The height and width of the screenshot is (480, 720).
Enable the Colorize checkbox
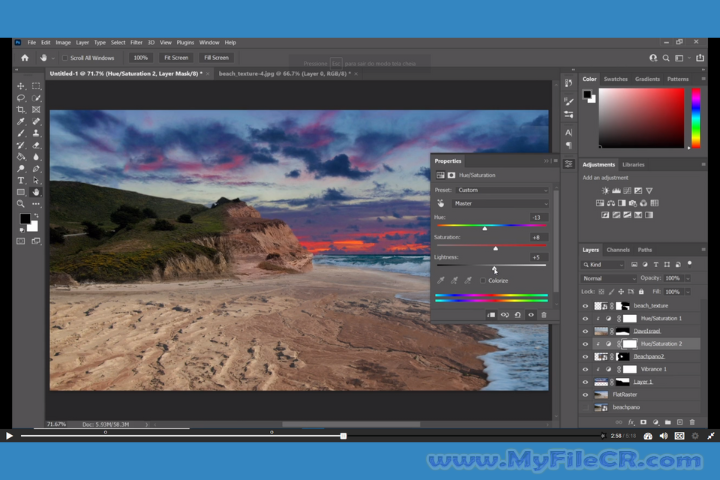point(483,281)
